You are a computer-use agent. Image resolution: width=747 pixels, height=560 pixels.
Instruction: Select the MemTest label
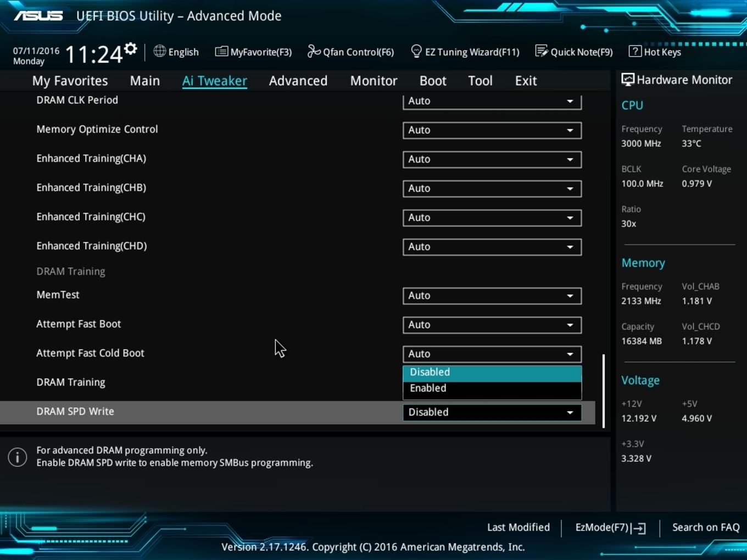[x=58, y=295]
